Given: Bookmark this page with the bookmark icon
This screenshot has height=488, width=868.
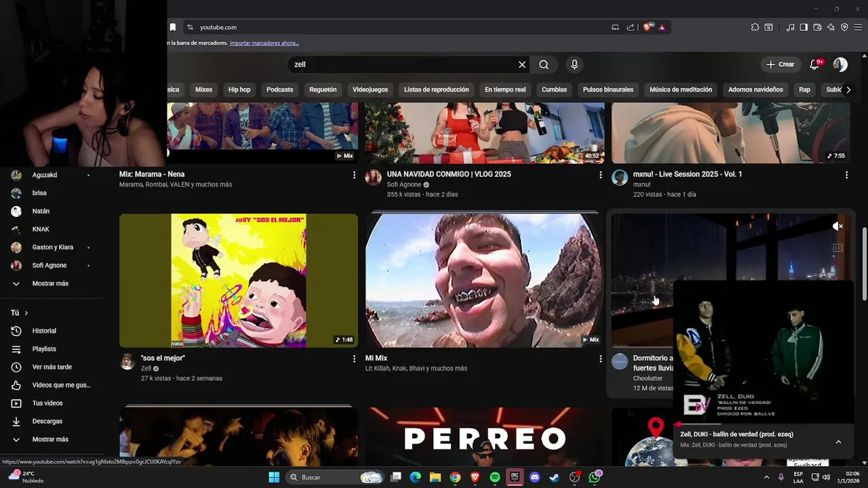Looking at the screenshot, I should click(173, 27).
